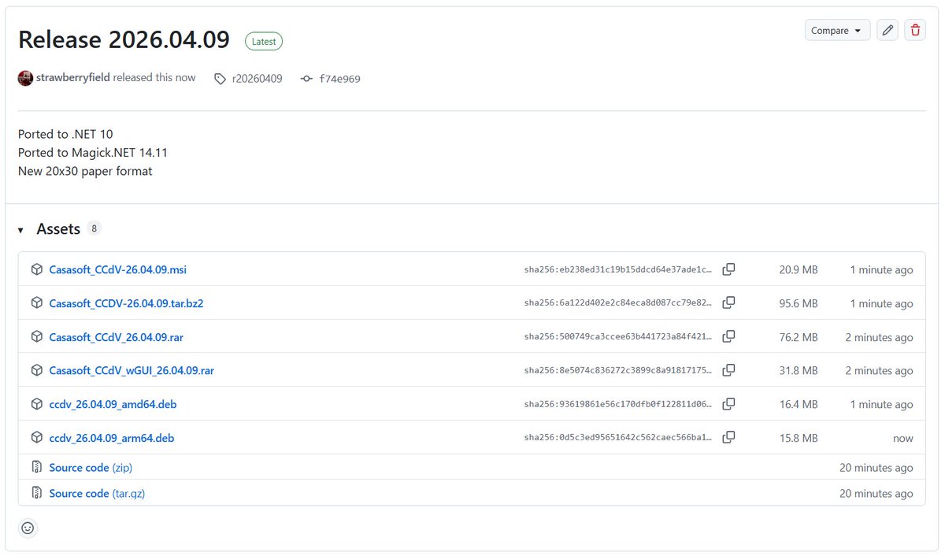This screenshot has width=945, height=560.
Task: Click the 15.8 MB size value
Action: click(799, 438)
